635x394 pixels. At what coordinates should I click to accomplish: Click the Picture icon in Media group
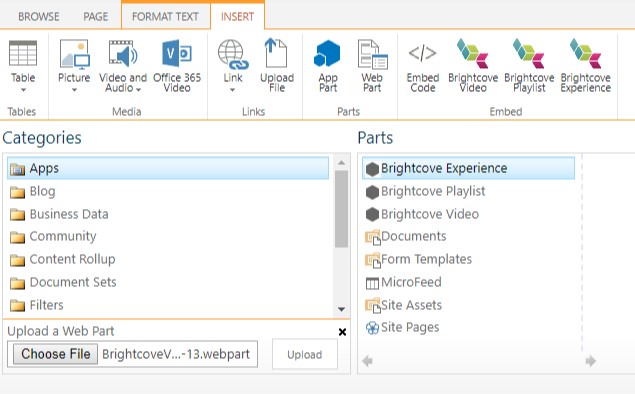pos(74,53)
